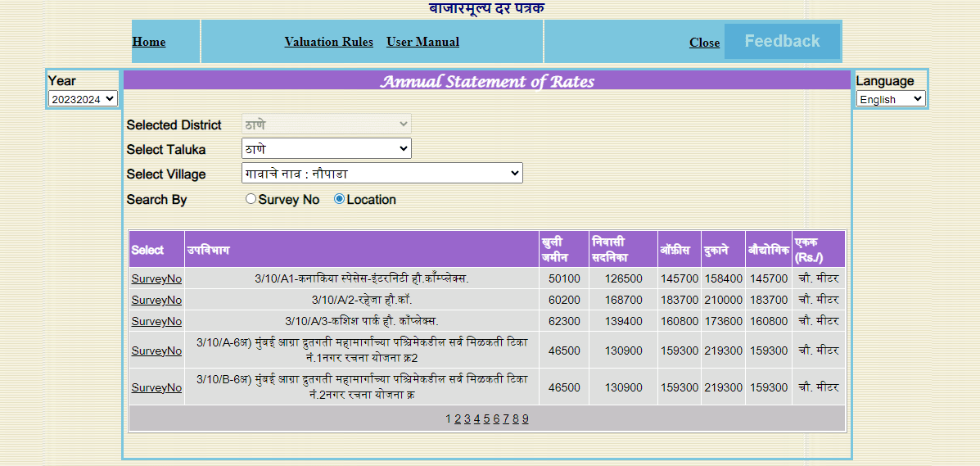This screenshot has height=466, width=980.
Task: Open the Home link
Action: click(x=149, y=42)
